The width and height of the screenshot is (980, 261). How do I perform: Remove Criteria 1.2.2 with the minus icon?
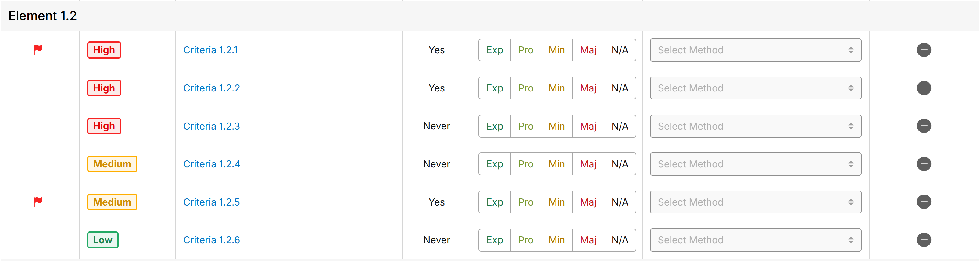click(924, 88)
